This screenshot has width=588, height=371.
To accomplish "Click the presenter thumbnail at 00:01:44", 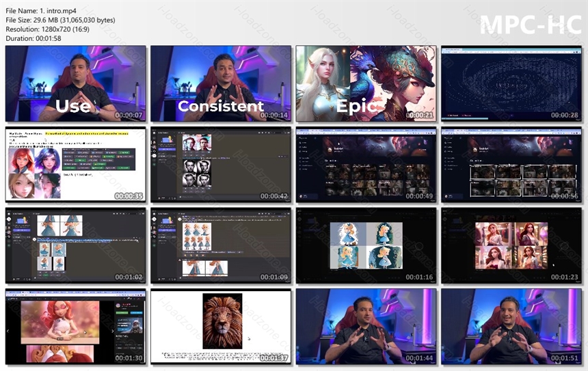I will (366, 327).
